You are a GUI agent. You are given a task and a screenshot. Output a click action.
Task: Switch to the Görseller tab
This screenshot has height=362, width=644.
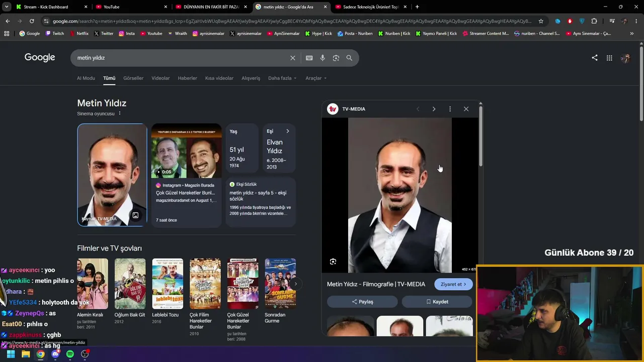133,78
